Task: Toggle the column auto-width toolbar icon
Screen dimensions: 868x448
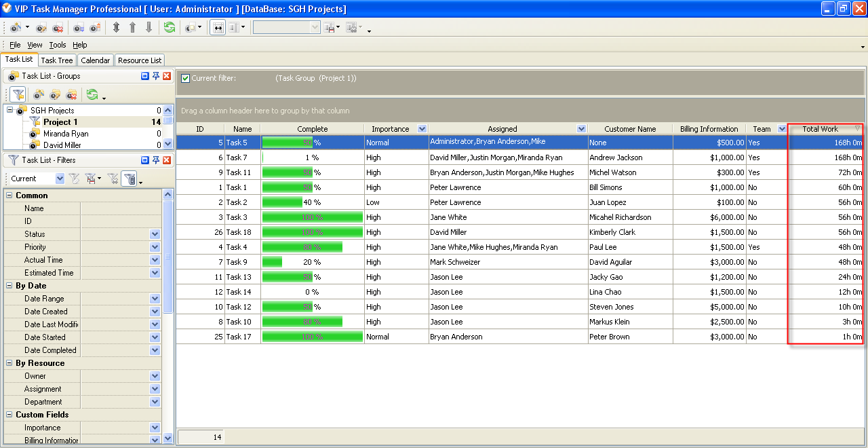Action: [218, 28]
